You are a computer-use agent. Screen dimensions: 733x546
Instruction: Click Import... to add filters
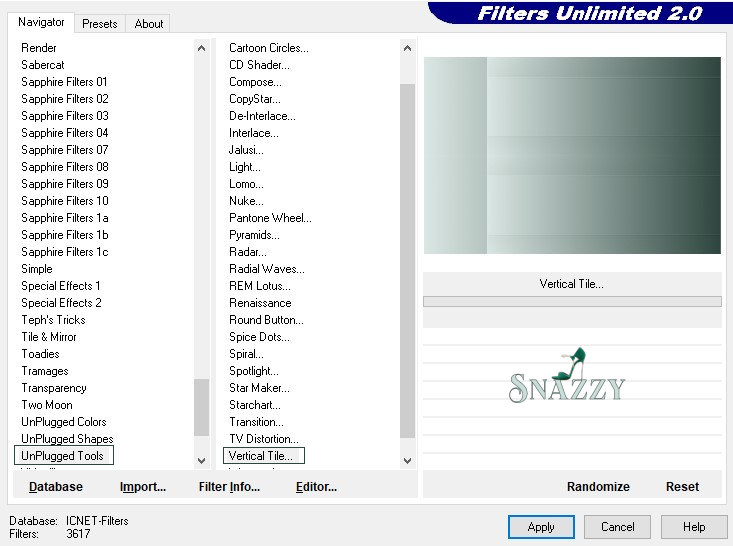pyautogui.click(x=142, y=487)
